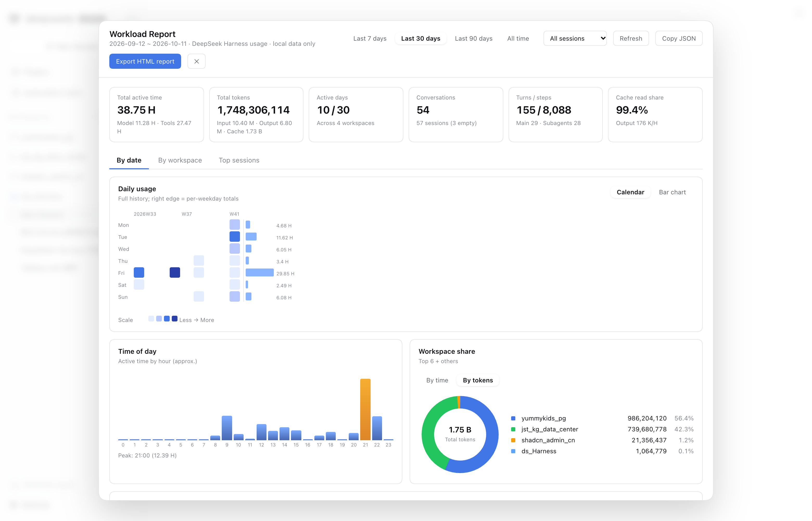Click the hour 9 bar in Time of day

227,428
